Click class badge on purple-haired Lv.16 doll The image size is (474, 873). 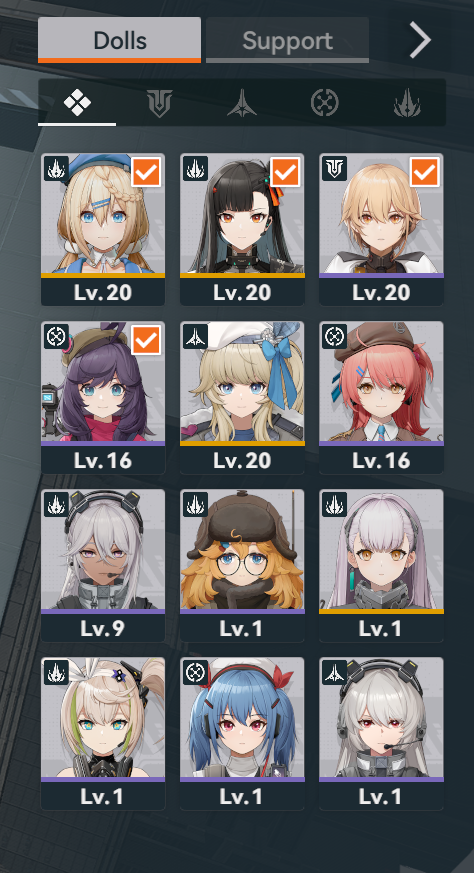[x=56, y=336]
